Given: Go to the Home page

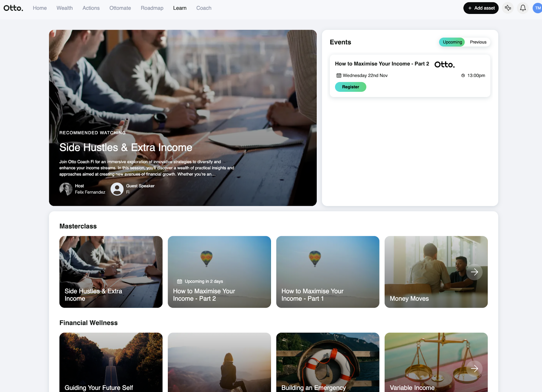Looking at the screenshot, I should 40,8.
